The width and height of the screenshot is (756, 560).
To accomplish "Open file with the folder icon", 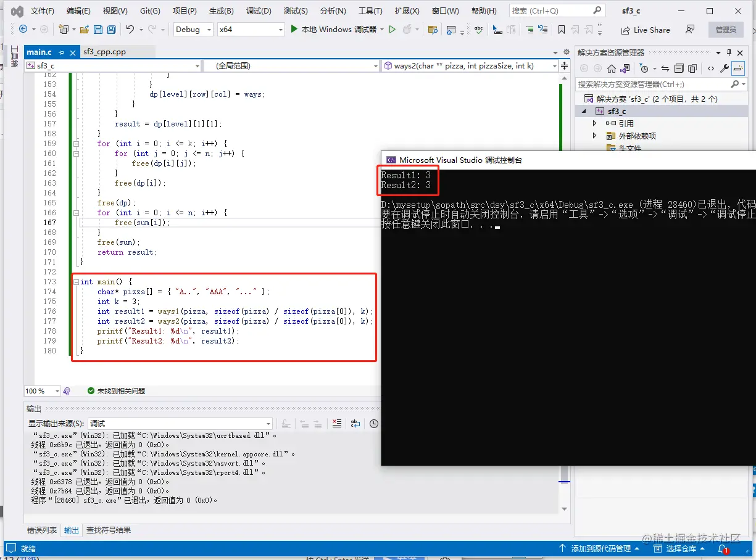I will coord(84,30).
